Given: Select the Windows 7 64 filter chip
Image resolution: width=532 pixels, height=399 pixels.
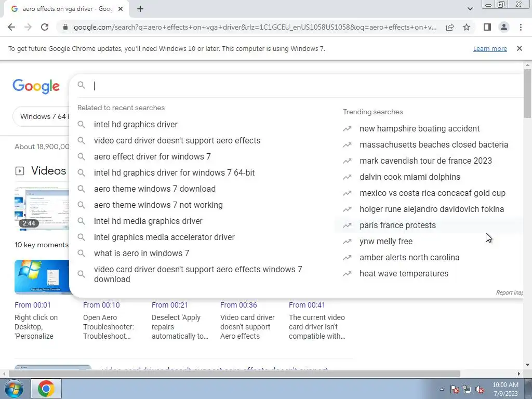Looking at the screenshot, I should (42, 116).
